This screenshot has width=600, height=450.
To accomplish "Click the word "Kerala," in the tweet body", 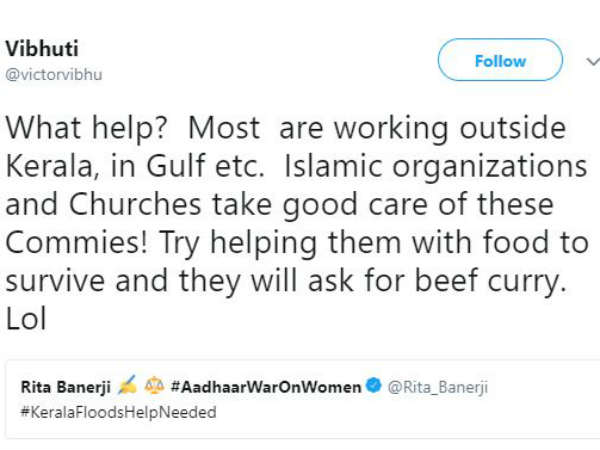I will click(x=52, y=166).
